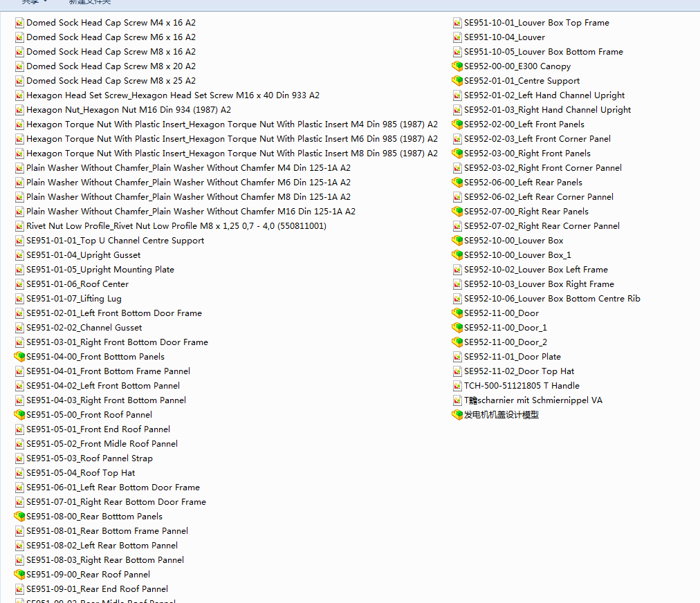The height and width of the screenshot is (603, 700).
Task: Select SE951-10-05_Louver Box Bottom Frame
Action: [543, 52]
